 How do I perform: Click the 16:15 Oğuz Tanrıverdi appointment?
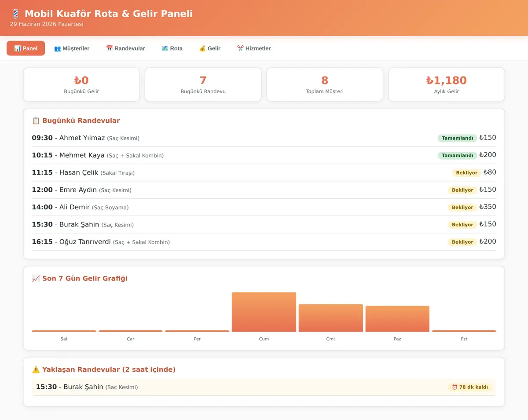[x=264, y=242]
